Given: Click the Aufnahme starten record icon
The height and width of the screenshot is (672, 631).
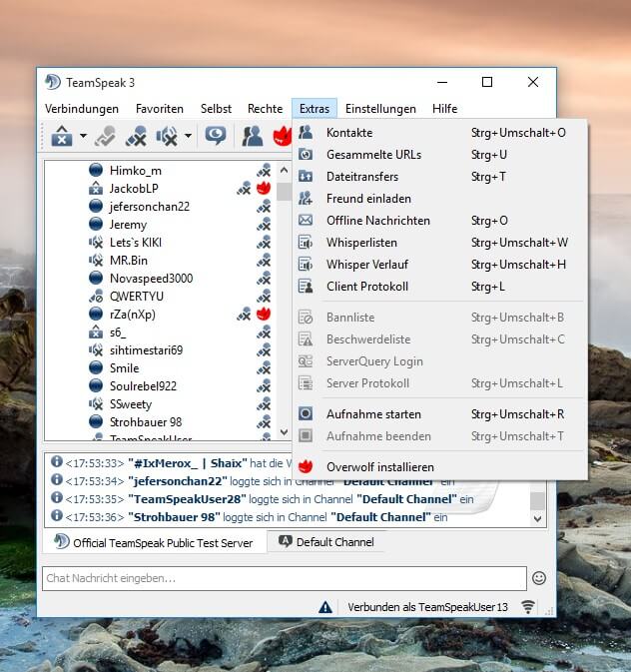Looking at the screenshot, I should [306, 413].
